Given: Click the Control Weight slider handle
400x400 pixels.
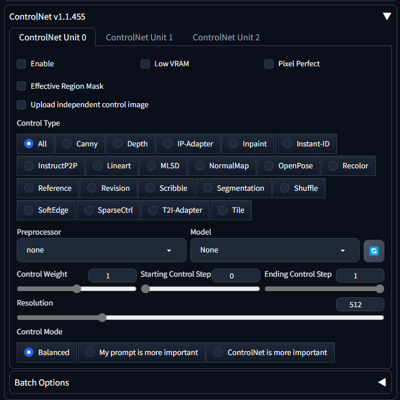Looking at the screenshot, I should tap(77, 289).
